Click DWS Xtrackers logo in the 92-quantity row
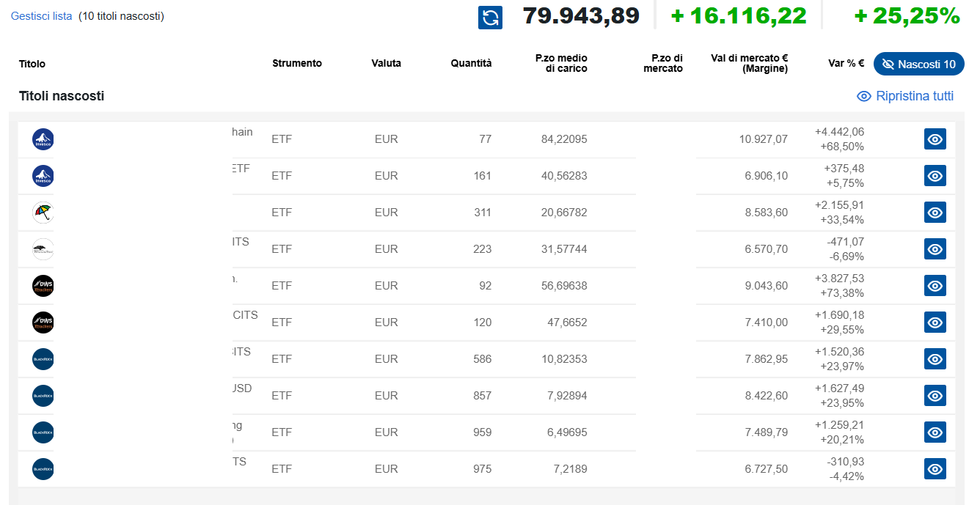 click(43, 286)
